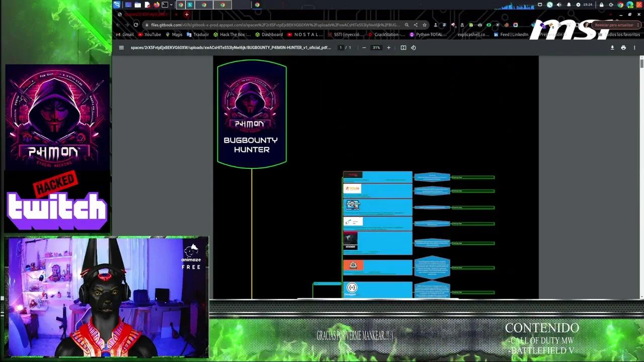Rotate the PDF counterclockwise
Image resolution: width=644 pixels, height=362 pixels.
[414, 48]
